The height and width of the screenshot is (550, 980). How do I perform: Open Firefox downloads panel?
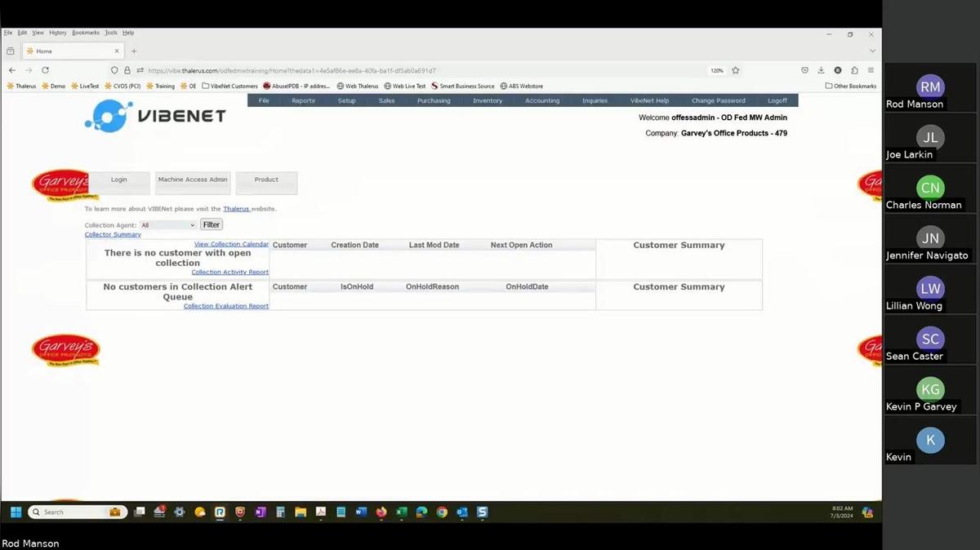click(x=821, y=70)
